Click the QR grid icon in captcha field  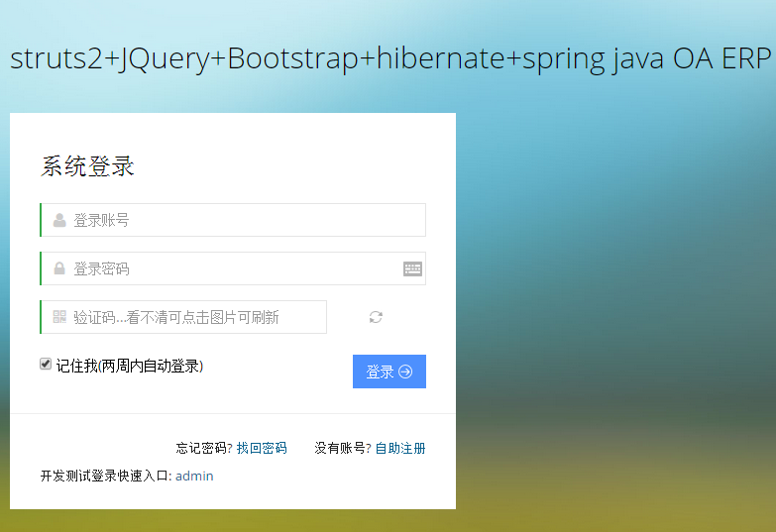click(x=59, y=317)
